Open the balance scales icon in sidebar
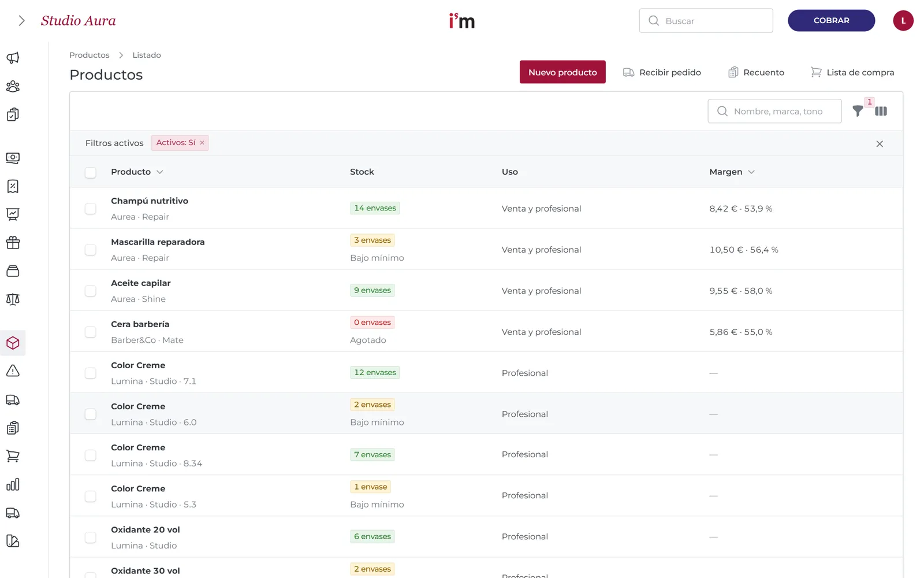The width and height of the screenshot is (924, 578). coord(13,299)
